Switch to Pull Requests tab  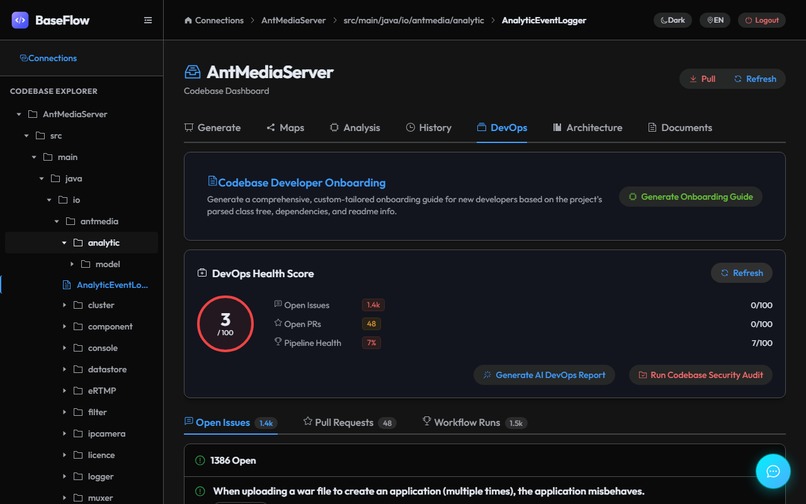(x=350, y=423)
